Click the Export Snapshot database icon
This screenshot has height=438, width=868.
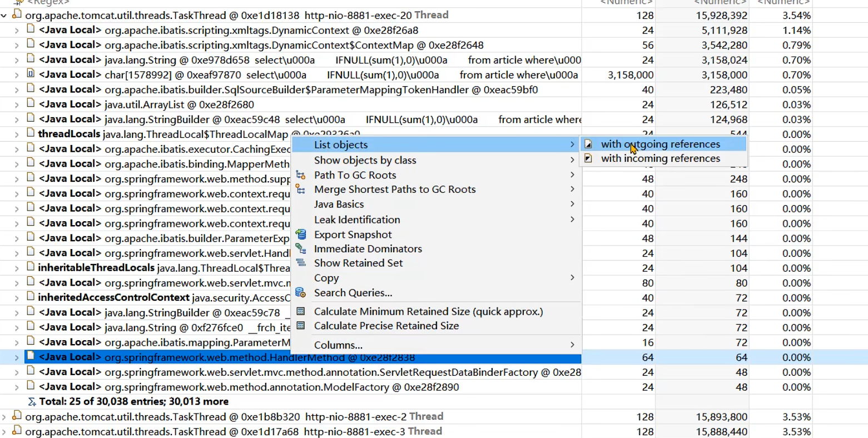301,235
